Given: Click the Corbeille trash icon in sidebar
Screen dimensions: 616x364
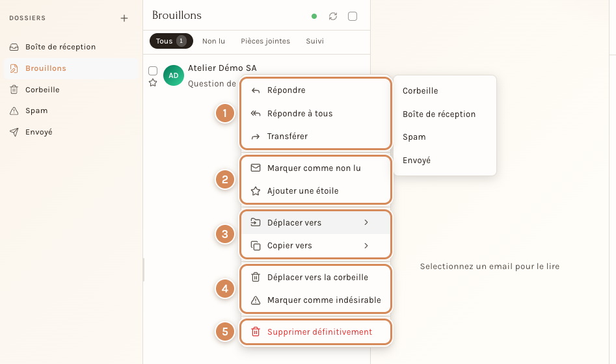Looking at the screenshot, I should point(14,90).
